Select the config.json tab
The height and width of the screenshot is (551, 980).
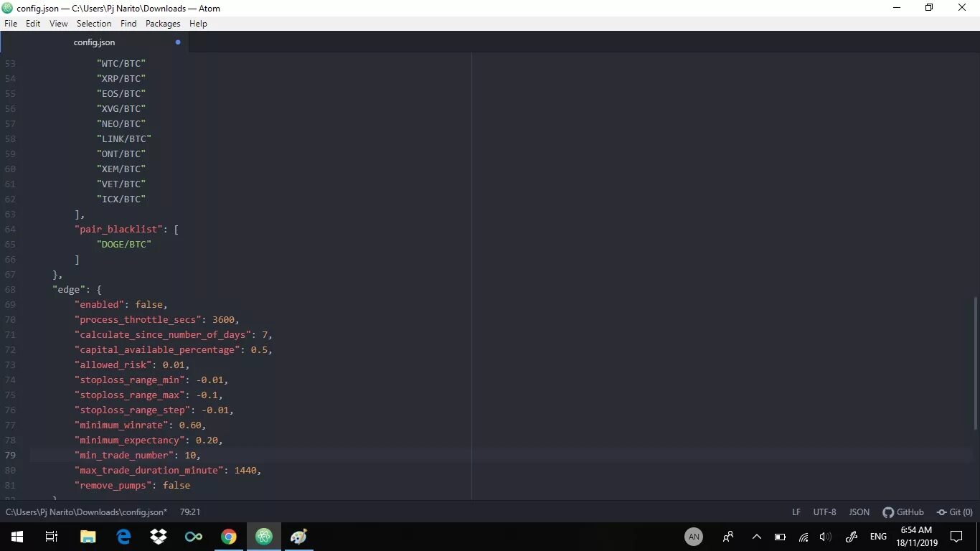pyautogui.click(x=94, y=42)
